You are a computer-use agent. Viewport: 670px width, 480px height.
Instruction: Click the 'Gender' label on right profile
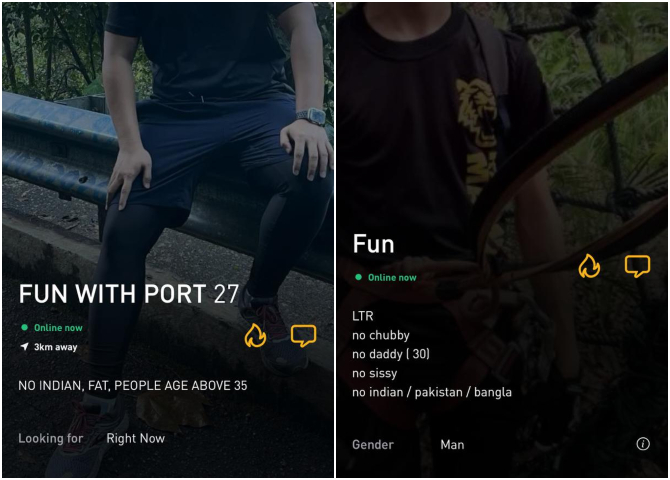click(373, 445)
